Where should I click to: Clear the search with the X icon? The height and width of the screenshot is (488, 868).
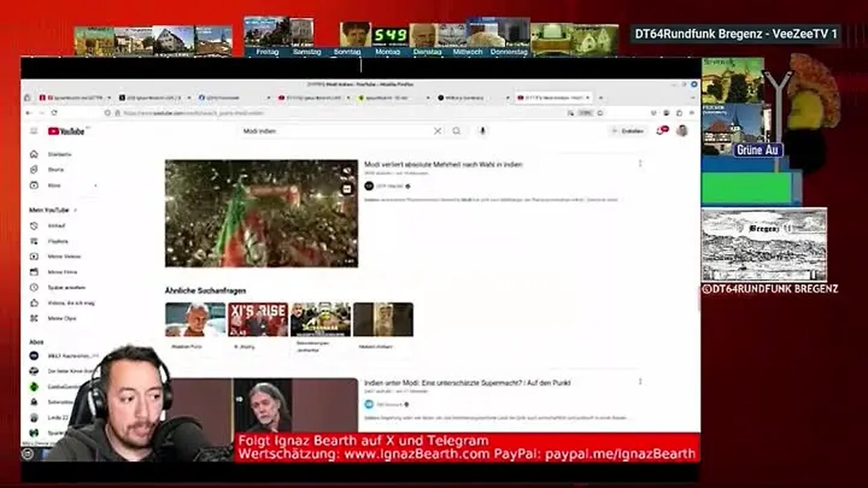[x=437, y=131]
